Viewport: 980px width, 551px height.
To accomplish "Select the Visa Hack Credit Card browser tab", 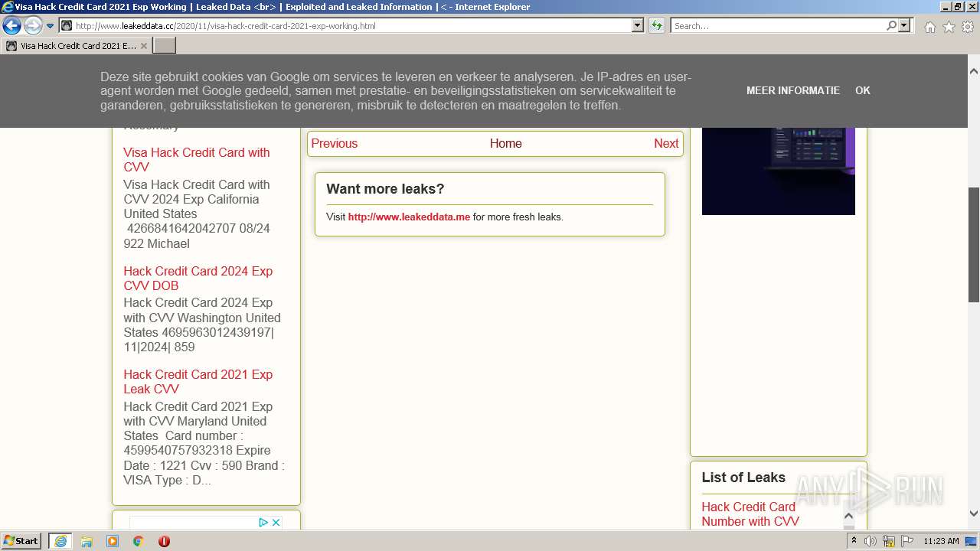I will tap(77, 46).
